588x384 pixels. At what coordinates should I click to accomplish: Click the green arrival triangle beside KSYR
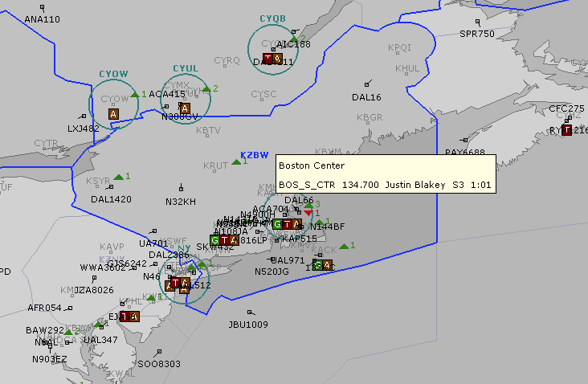point(118,177)
